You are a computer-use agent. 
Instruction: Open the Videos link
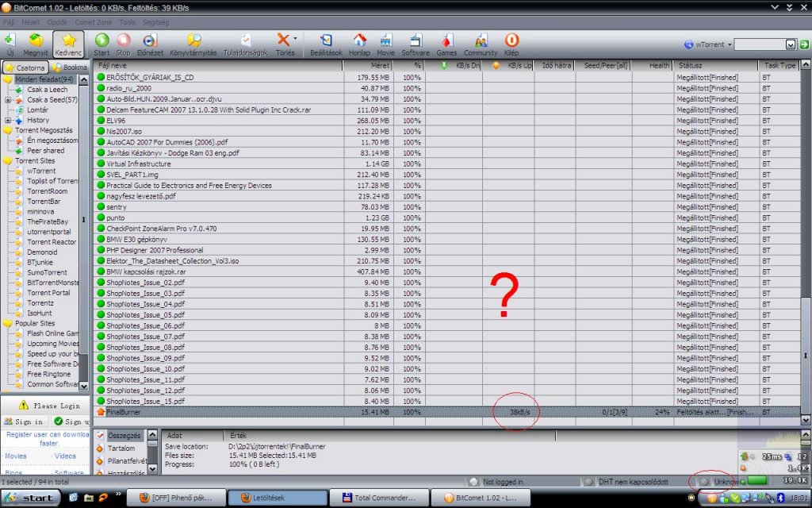65,456
